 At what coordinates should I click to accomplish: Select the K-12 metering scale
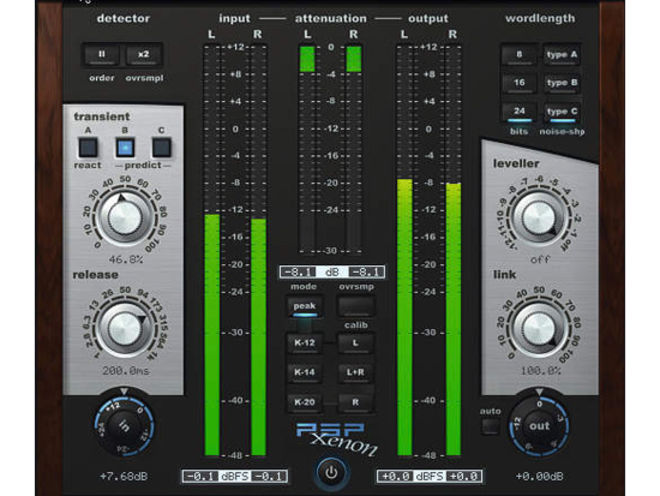(305, 343)
